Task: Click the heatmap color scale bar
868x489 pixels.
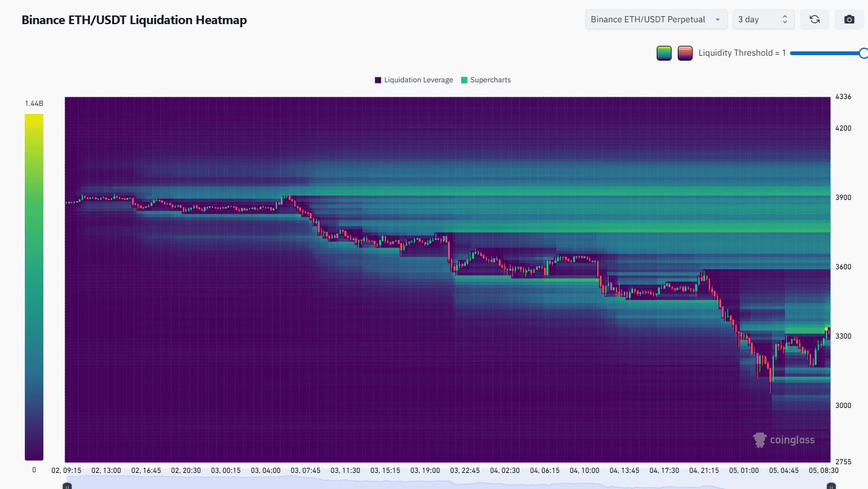Action: pos(34,287)
